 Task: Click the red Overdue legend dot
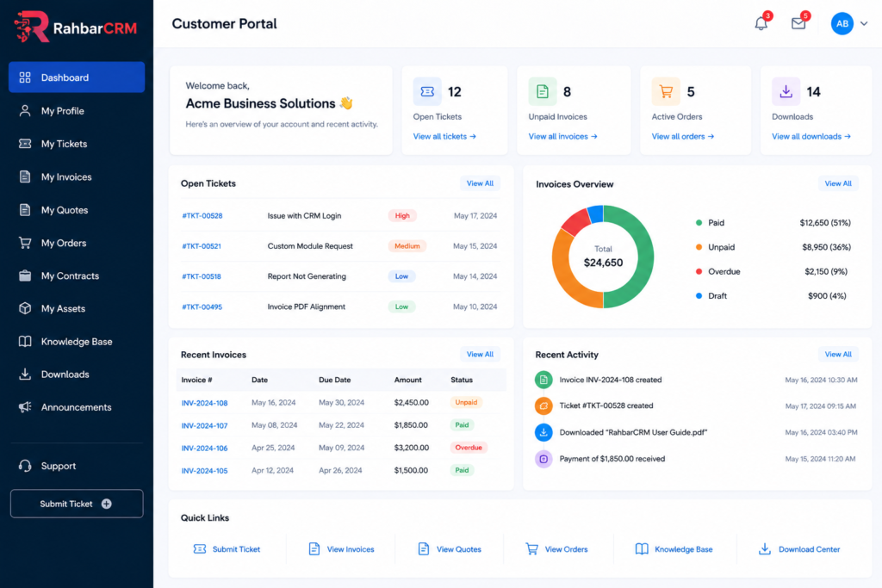click(x=699, y=271)
